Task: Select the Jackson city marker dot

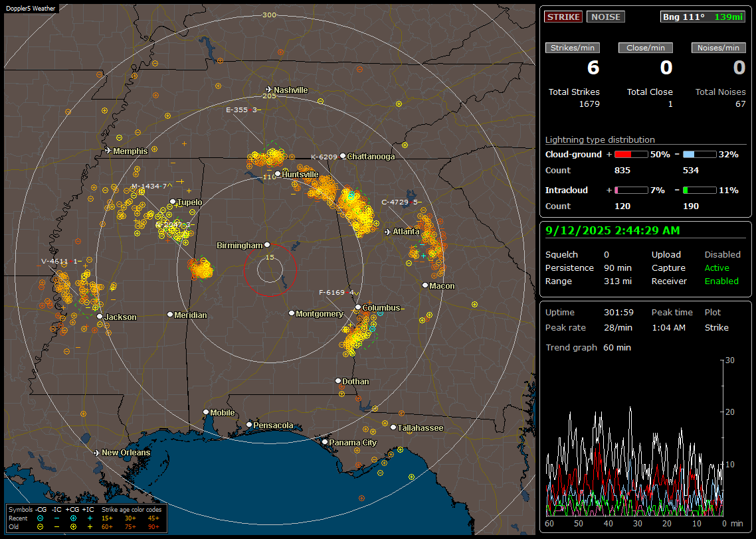Action: click(100, 317)
